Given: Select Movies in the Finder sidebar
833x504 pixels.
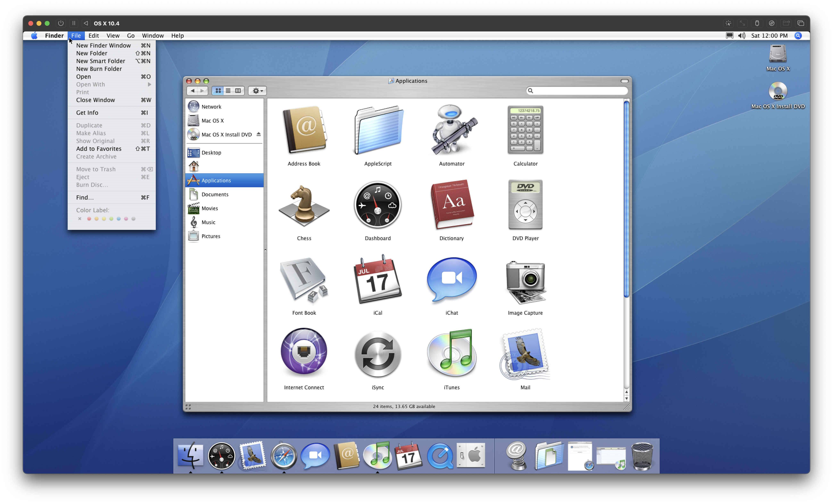Looking at the screenshot, I should 224,208.
